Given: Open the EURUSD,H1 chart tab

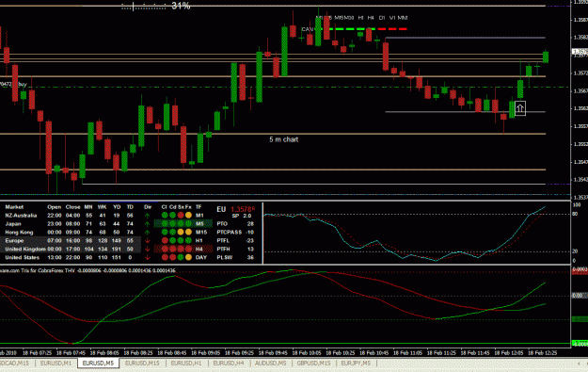Looking at the screenshot, I should [186, 363].
